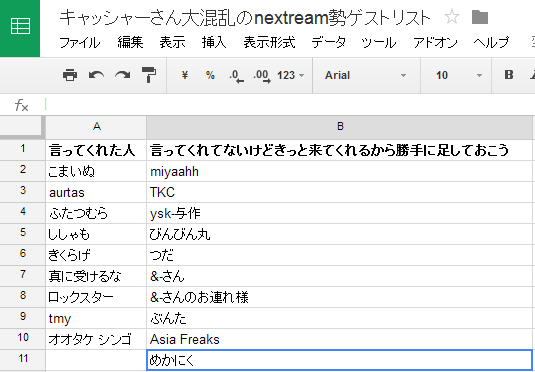Open the 挿入 menu
The image size is (535, 372).
pos(214,43)
